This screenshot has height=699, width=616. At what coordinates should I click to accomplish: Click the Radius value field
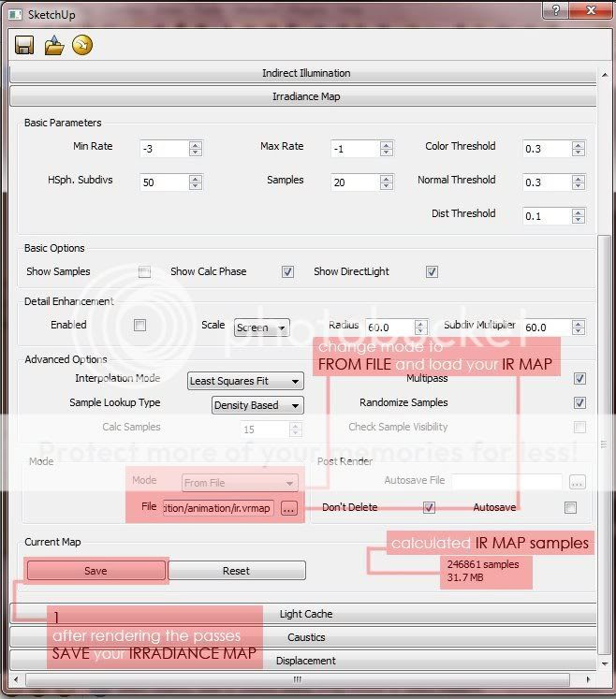389,328
